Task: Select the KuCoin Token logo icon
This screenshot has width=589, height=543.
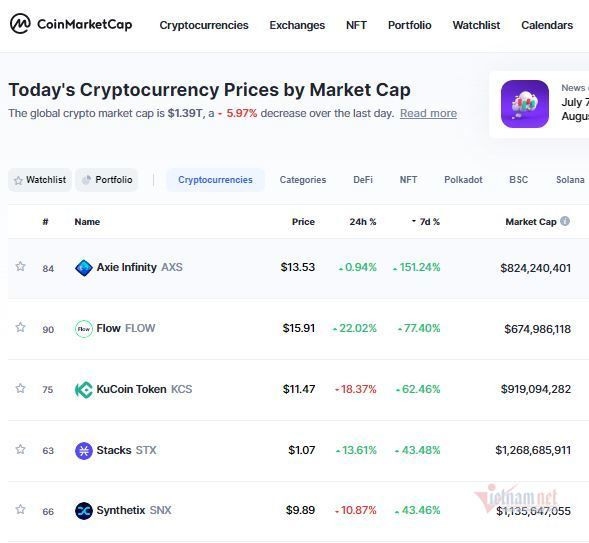Action: [84, 389]
